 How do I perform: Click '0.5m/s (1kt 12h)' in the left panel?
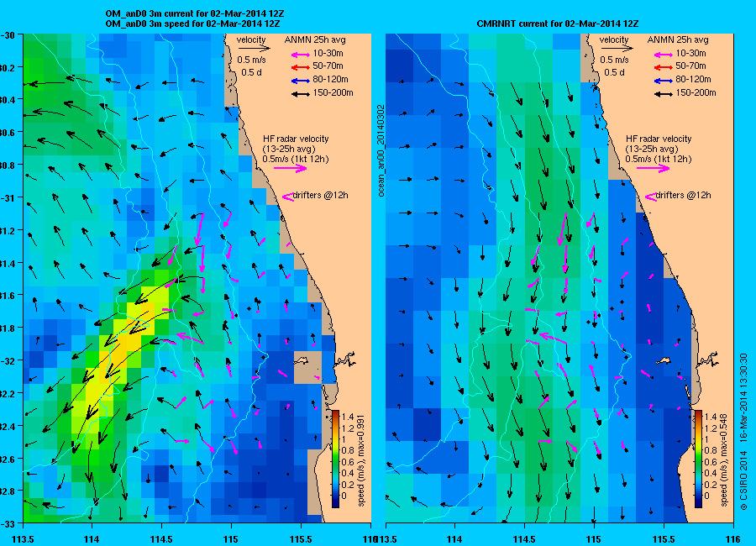click(x=296, y=159)
